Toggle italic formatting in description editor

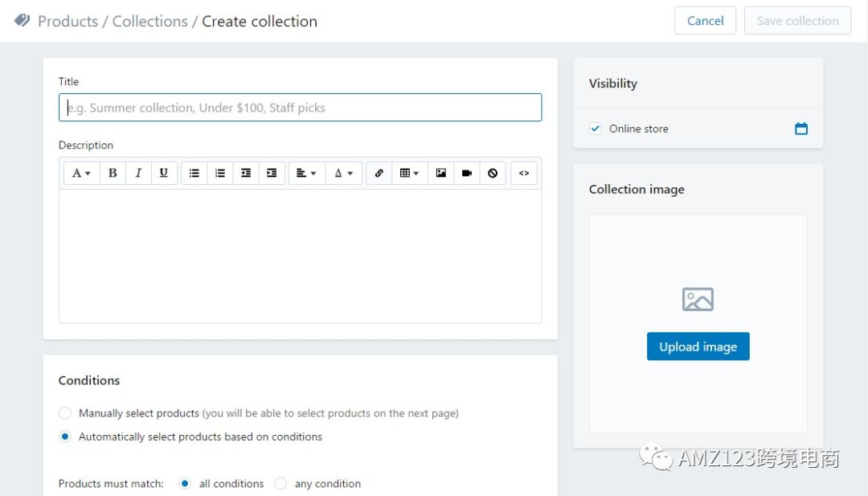138,174
